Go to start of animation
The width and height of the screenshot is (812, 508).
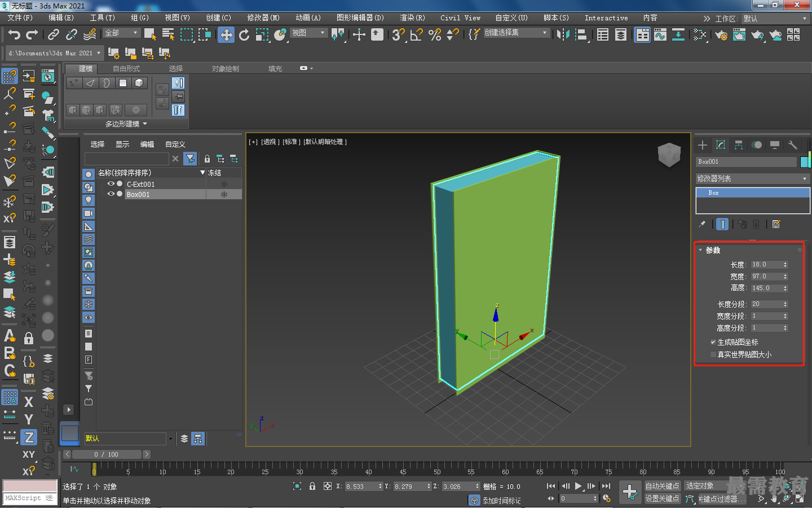click(551, 486)
